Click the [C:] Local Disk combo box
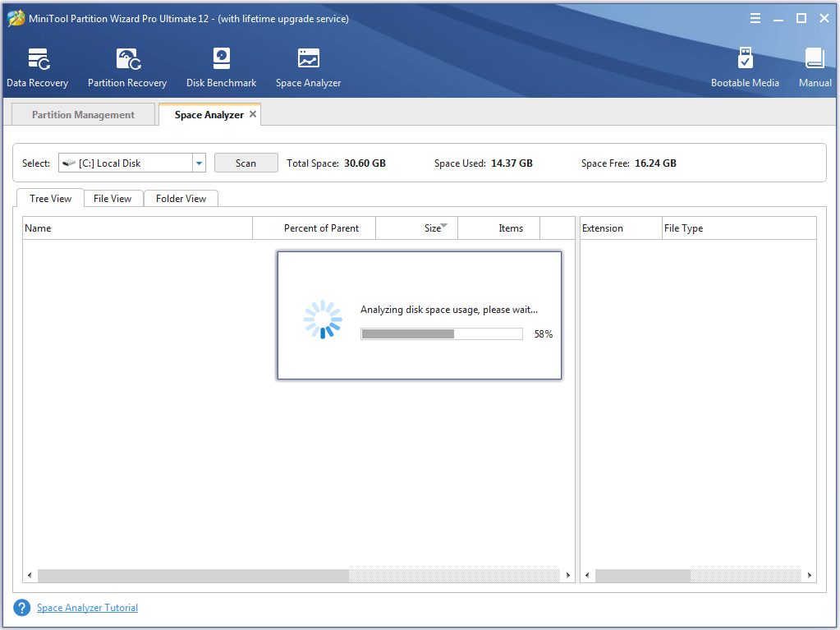The image size is (840, 630). pos(131,163)
